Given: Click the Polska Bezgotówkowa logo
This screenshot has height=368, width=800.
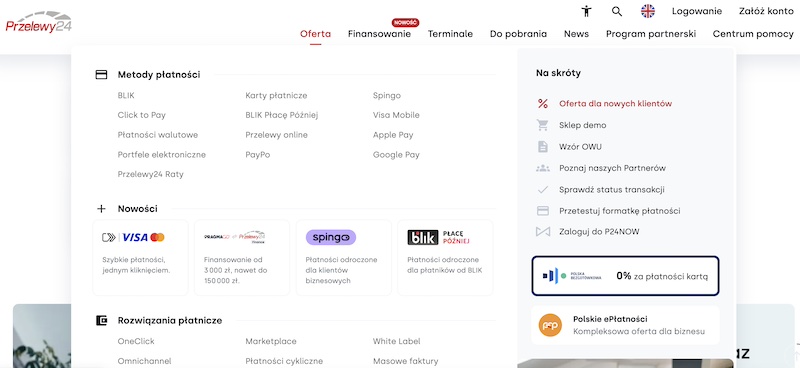Looking at the screenshot, I should click(x=571, y=276).
